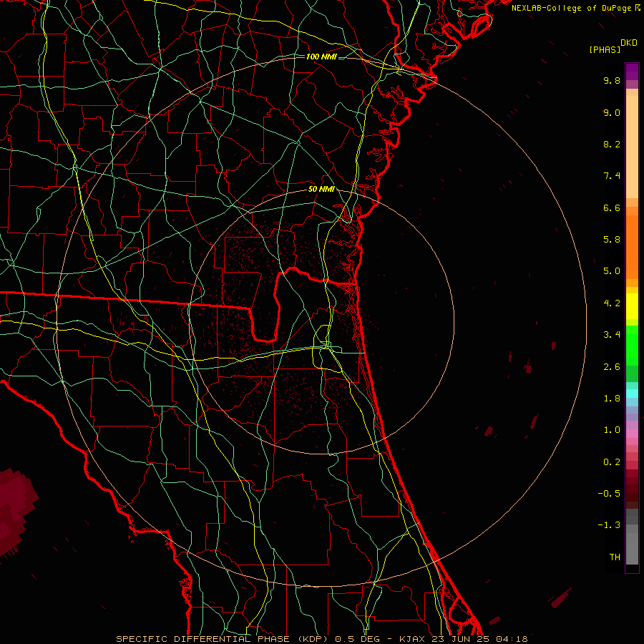Click the 50 NMI range ring label

pyautogui.click(x=321, y=190)
